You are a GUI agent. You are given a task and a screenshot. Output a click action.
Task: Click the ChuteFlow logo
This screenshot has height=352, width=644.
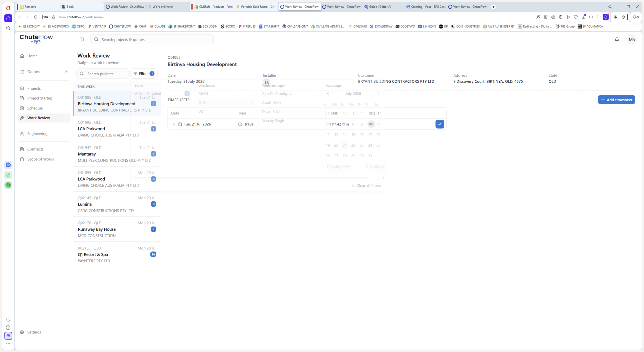(36, 39)
